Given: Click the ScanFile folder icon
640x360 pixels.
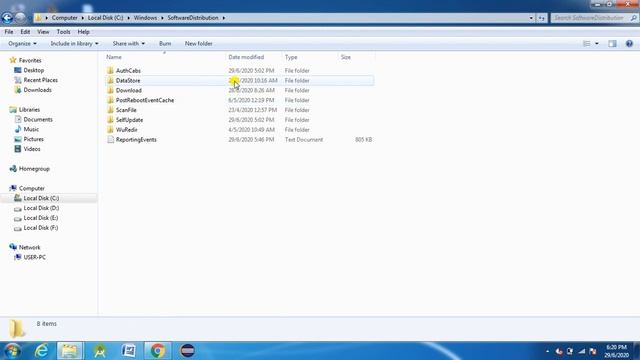Looking at the screenshot, I should tap(110, 110).
